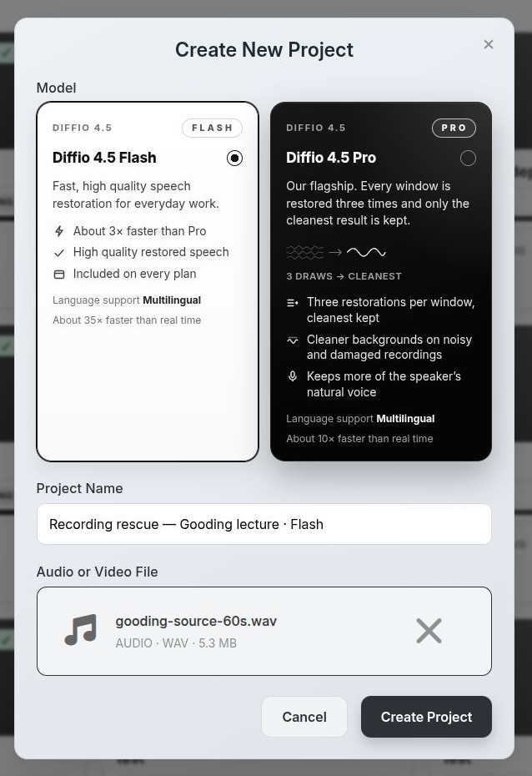532x776 pixels.
Task: Click the Diffio 4.5 Pro title
Action: pyautogui.click(x=331, y=158)
